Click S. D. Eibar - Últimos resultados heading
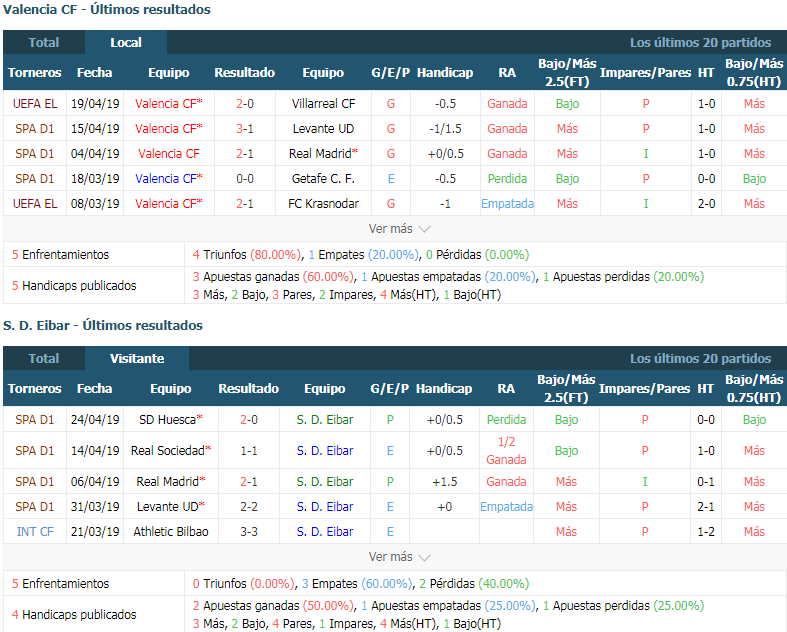This screenshot has width=787, height=632. pos(103,326)
